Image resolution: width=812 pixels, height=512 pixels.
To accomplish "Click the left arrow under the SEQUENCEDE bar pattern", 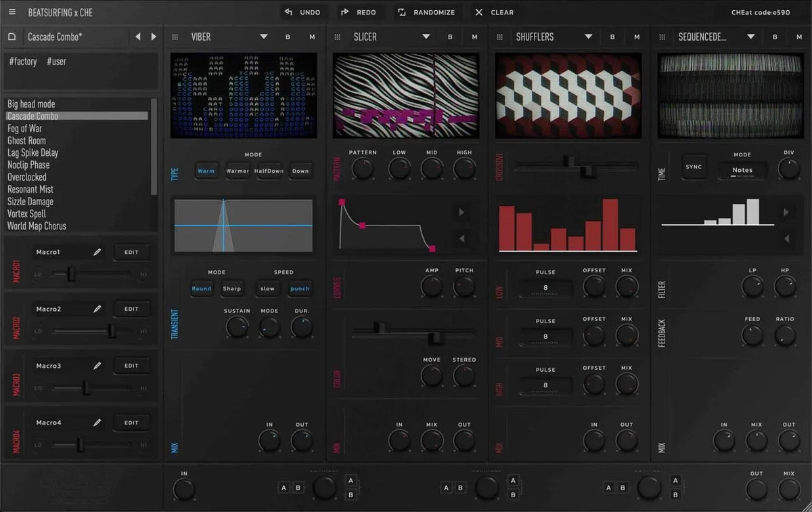I will [786, 238].
